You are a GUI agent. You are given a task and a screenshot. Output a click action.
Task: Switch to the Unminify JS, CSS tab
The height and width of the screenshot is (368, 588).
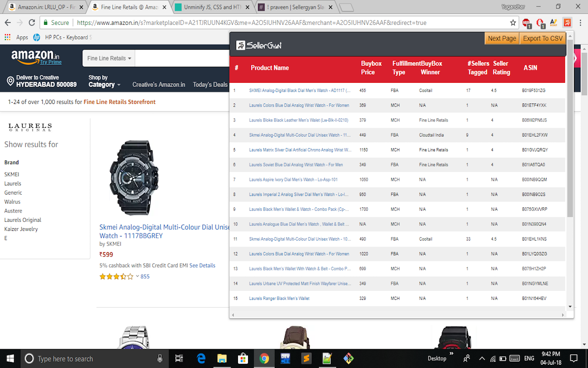(x=212, y=7)
